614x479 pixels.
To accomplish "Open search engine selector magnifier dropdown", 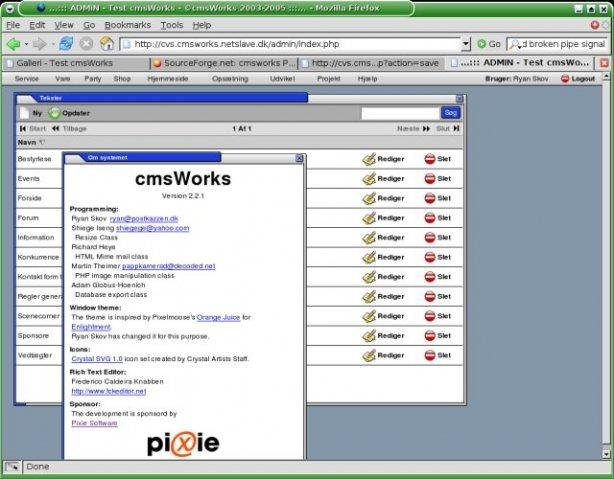I will [x=516, y=44].
